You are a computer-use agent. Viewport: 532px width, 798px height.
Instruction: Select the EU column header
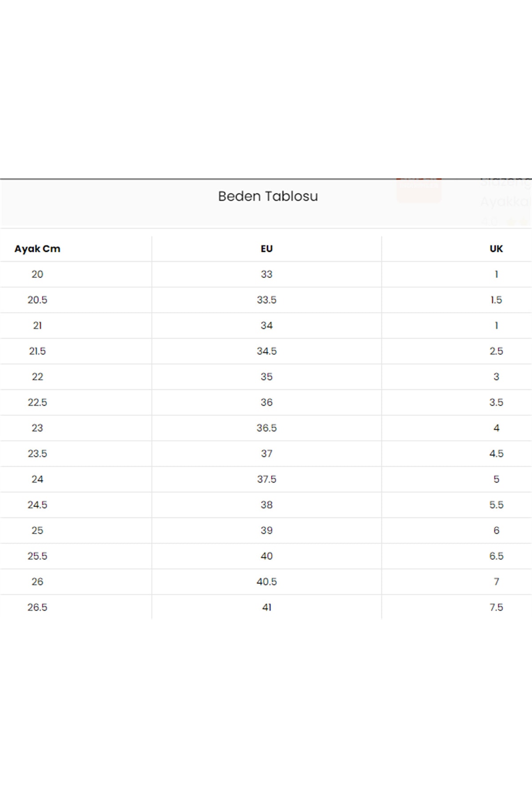click(266, 249)
